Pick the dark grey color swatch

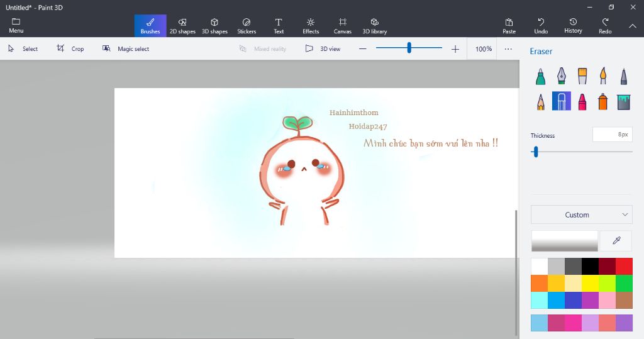[573, 266]
